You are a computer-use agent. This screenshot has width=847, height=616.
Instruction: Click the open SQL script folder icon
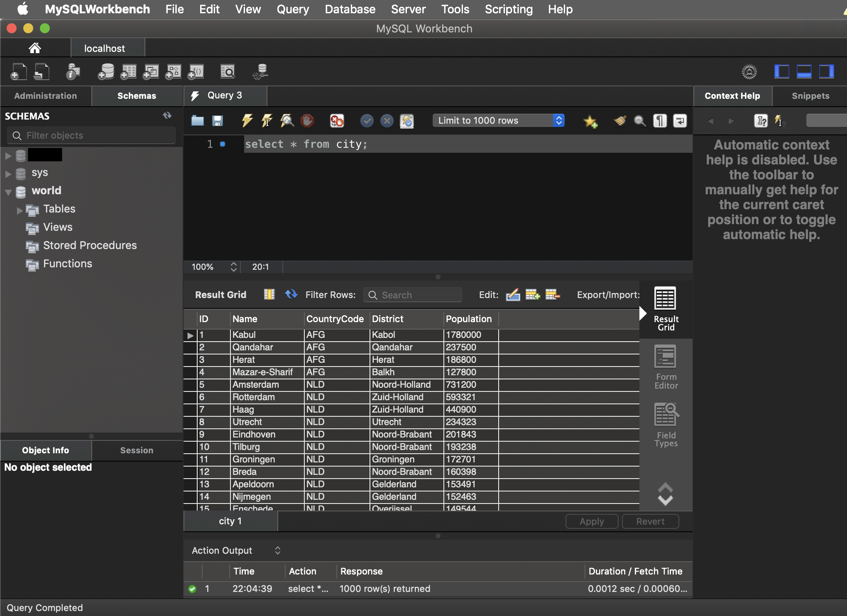[198, 121]
